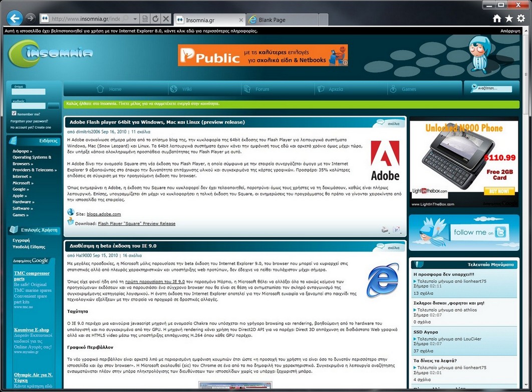Click the login submit button
532x392 pixels.
(54, 106)
